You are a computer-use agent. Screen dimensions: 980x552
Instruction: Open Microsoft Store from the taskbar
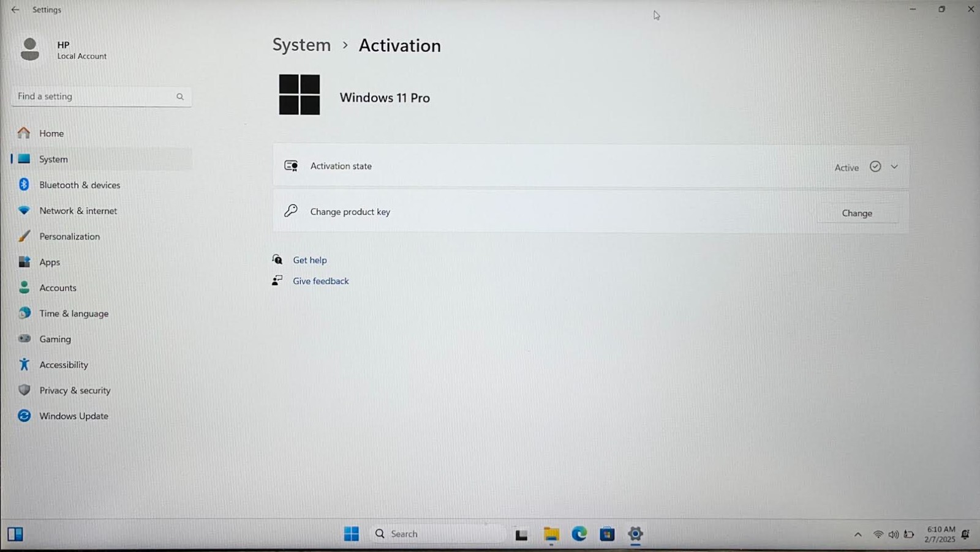[607, 534]
